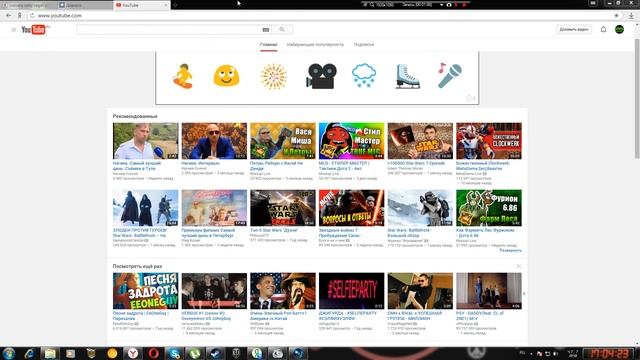Click the snowing cloud doodle icon

[364, 76]
